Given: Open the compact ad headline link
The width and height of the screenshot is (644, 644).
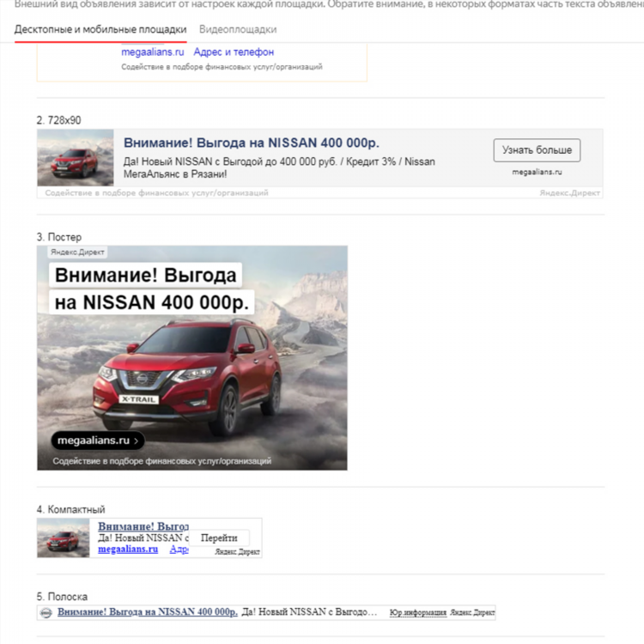Looking at the screenshot, I should (x=143, y=526).
